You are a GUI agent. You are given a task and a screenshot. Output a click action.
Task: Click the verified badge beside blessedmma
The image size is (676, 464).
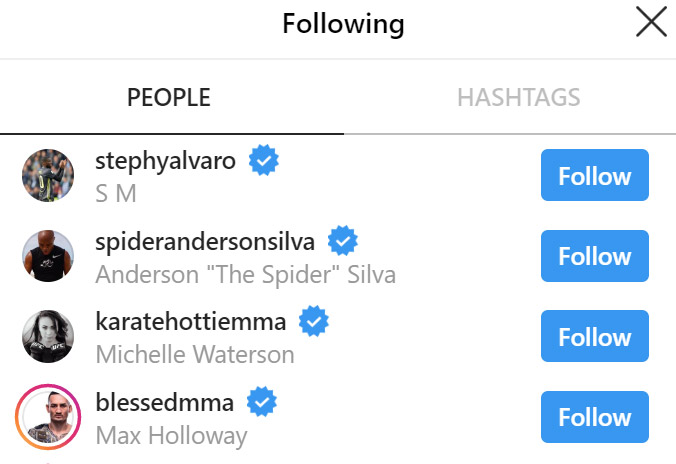pos(262,401)
